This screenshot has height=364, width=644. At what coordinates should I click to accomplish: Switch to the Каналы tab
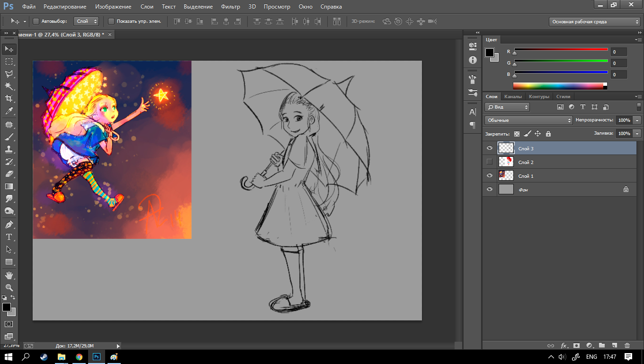(x=513, y=97)
